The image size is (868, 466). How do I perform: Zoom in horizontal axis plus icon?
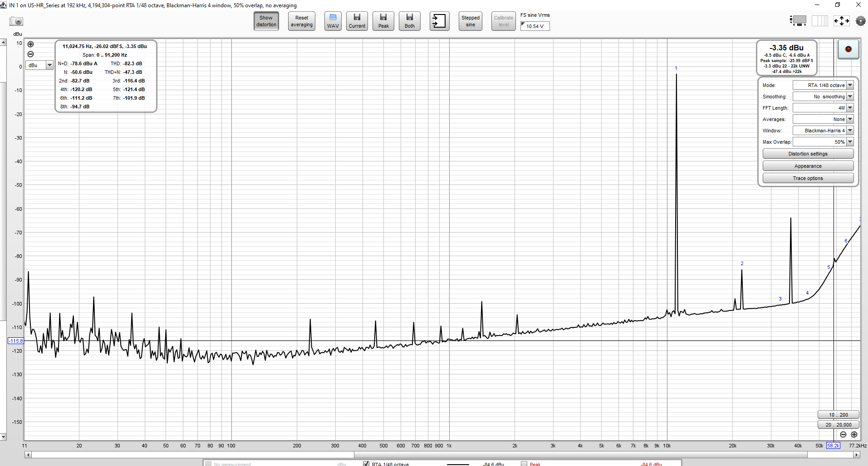[x=854, y=435]
